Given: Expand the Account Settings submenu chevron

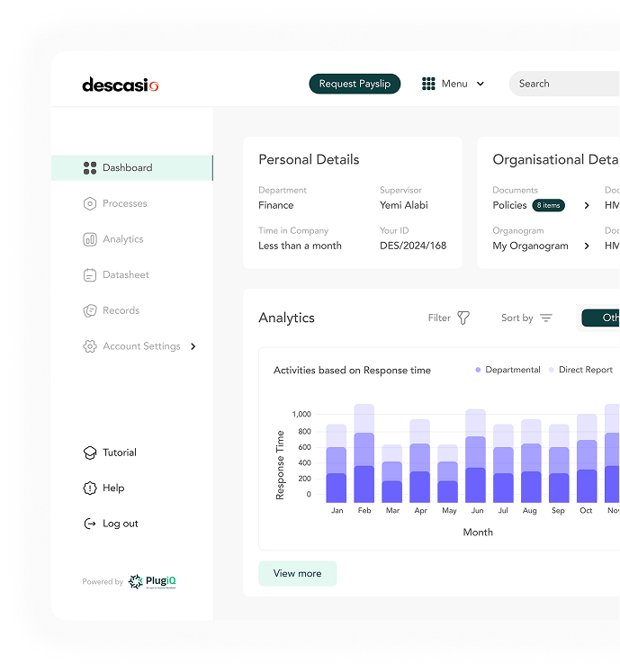Looking at the screenshot, I should (x=193, y=346).
